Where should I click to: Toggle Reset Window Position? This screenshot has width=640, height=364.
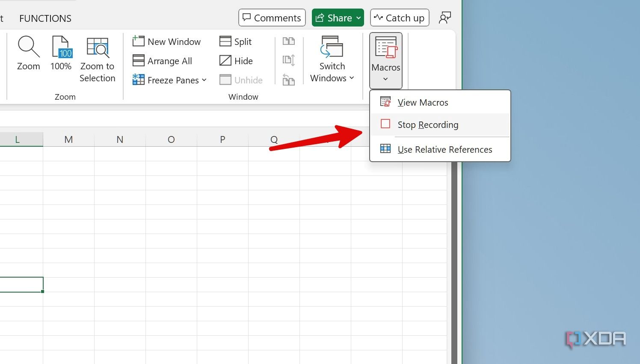(289, 80)
